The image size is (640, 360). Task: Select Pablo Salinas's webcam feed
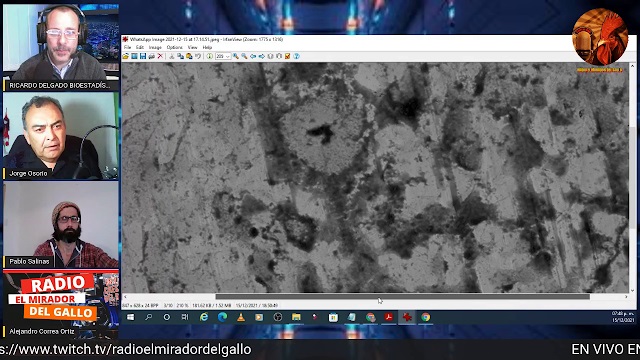[x=61, y=224]
